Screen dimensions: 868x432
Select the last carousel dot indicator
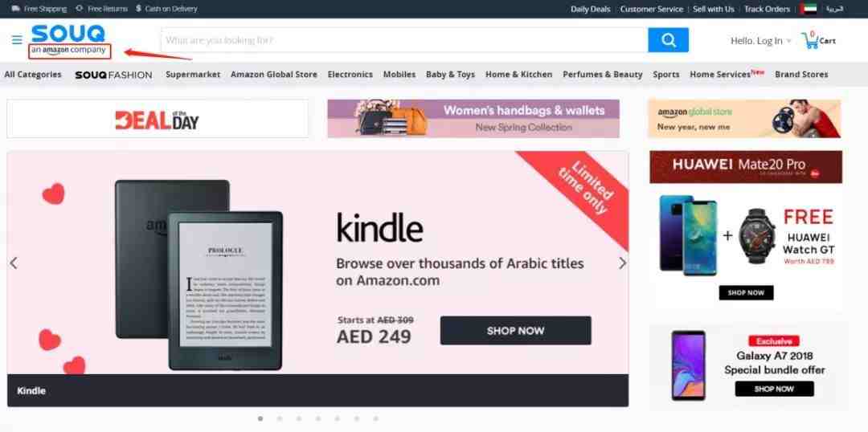tap(376, 418)
